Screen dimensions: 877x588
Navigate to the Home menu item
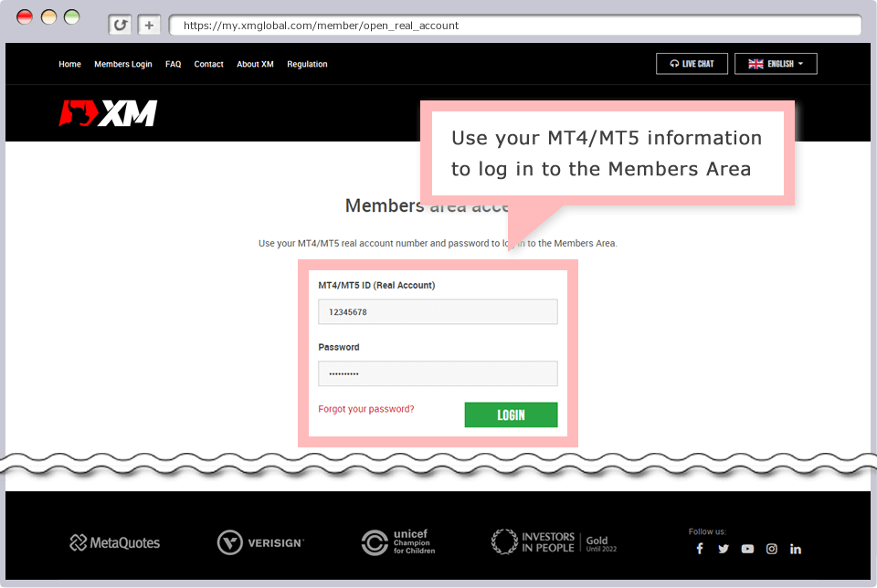69,64
